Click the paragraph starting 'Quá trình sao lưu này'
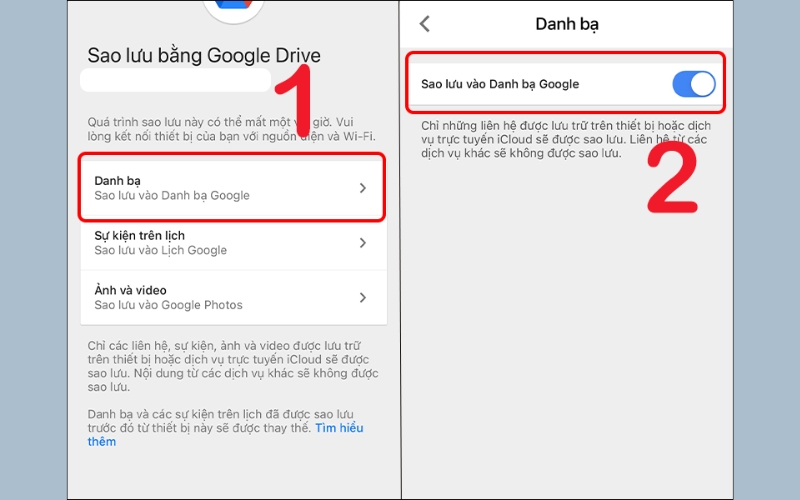This screenshot has height=500, width=800. (232, 129)
